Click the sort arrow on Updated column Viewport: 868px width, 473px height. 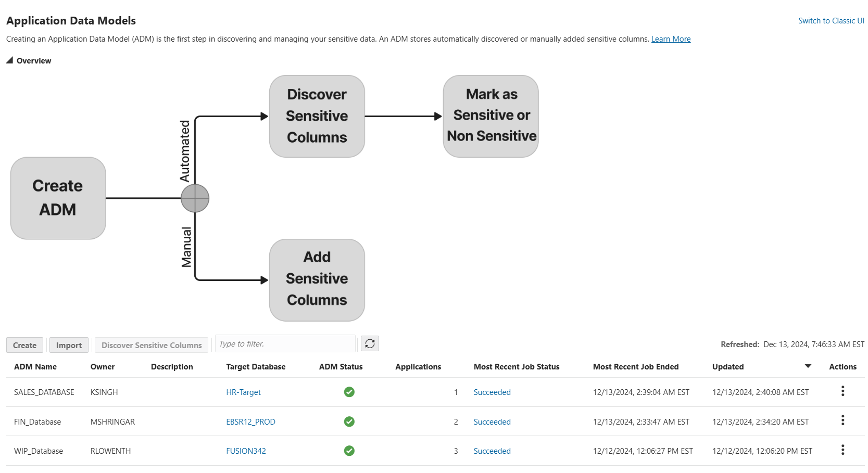tap(808, 366)
